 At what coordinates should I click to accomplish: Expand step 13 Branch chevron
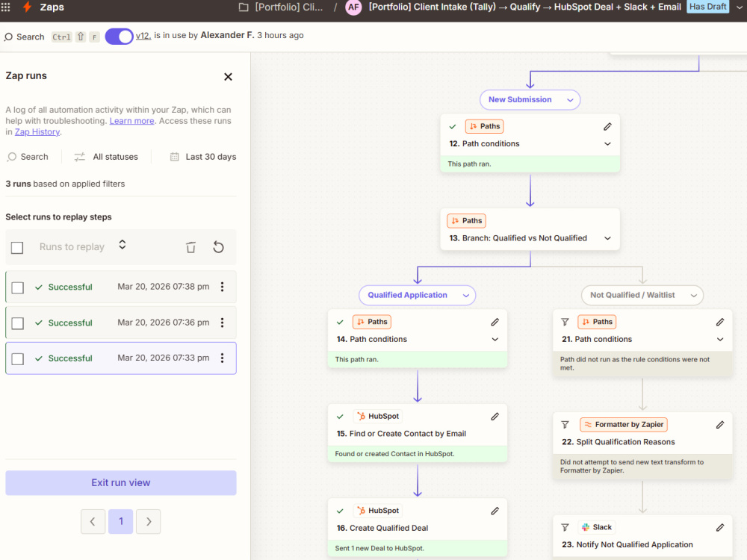pyautogui.click(x=607, y=238)
